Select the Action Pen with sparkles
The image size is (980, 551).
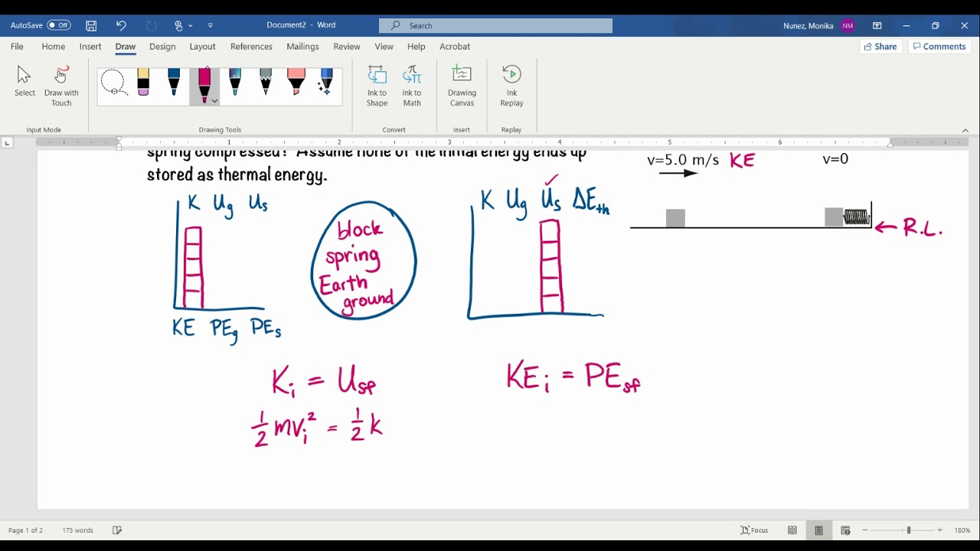pyautogui.click(x=326, y=82)
